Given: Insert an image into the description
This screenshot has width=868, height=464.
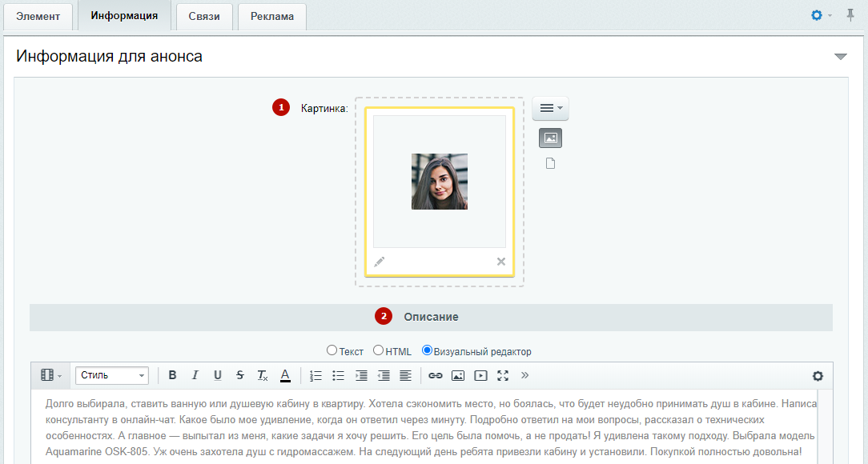Looking at the screenshot, I should tap(458, 375).
